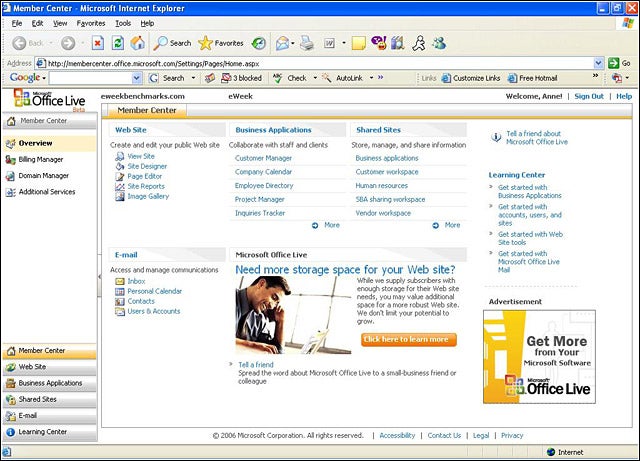
Task: Expand the Google Search button dropdown arrow
Action: pyautogui.click(x=193, y=78)
